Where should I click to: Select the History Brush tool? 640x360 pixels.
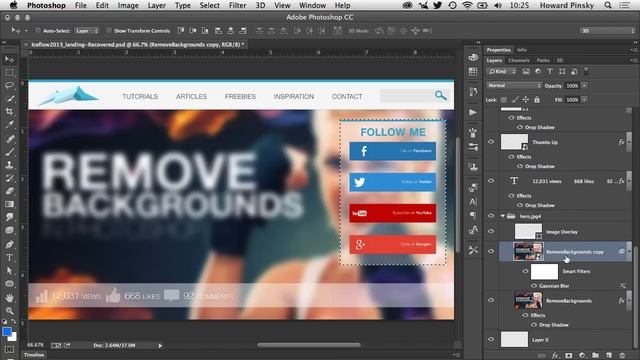9,178
